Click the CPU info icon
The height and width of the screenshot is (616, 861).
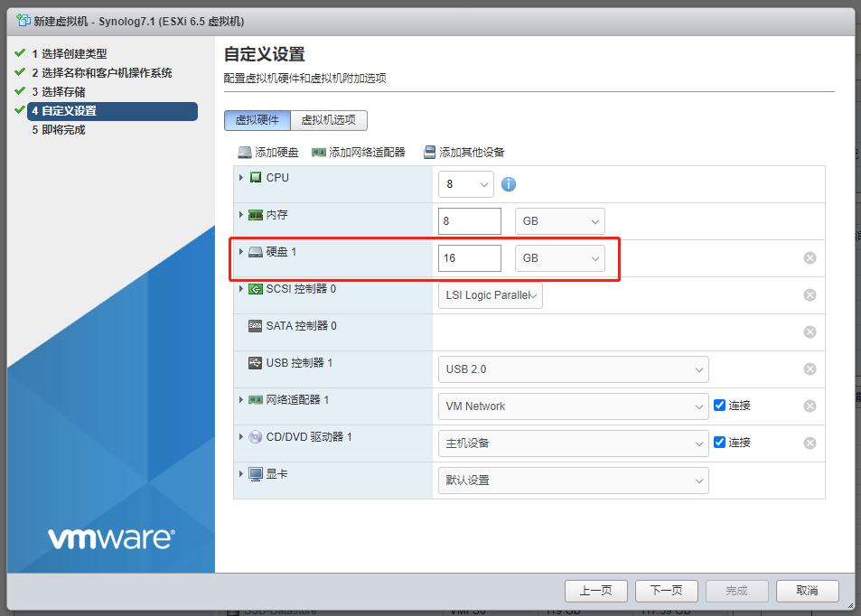tap(509, 184)
